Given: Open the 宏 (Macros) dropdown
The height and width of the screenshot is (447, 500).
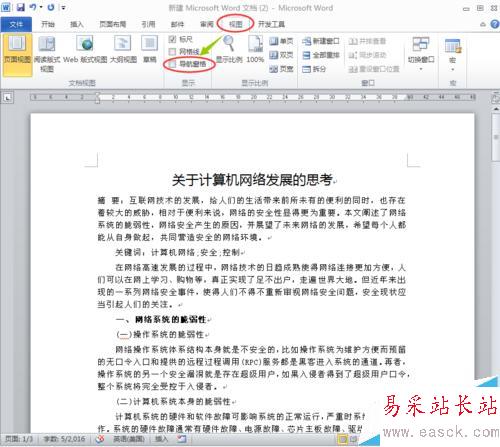Looking at the screenshot, I should tap(453, 55).
